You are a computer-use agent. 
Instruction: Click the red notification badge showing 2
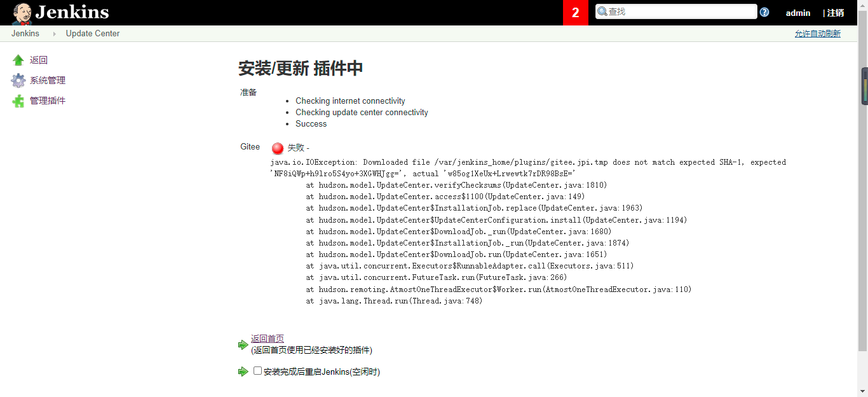576,13
